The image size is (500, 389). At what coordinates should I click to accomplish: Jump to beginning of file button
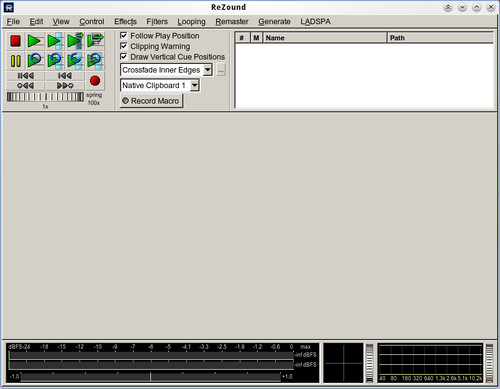(x=25, y=76)
